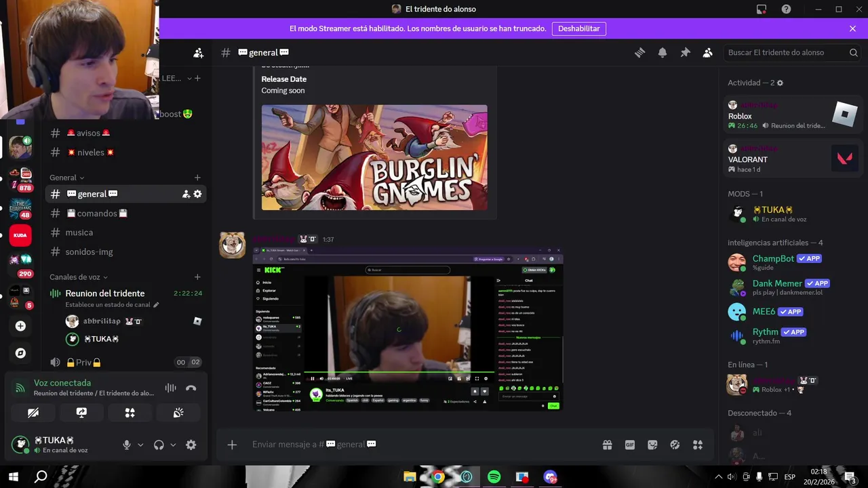Collapse the General category
This screenshot has height=488, width=868.
(x=66, y=178)
